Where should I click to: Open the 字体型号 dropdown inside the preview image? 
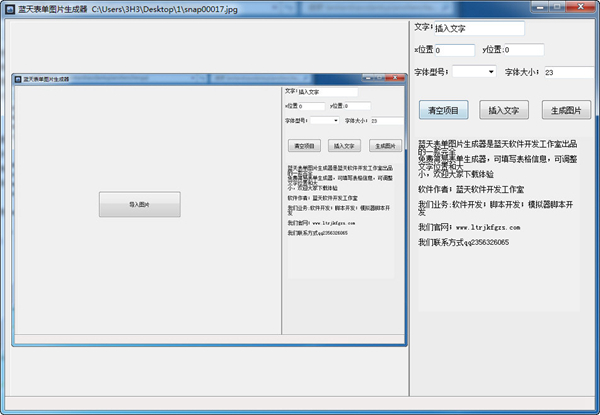(x=325, y=121)
